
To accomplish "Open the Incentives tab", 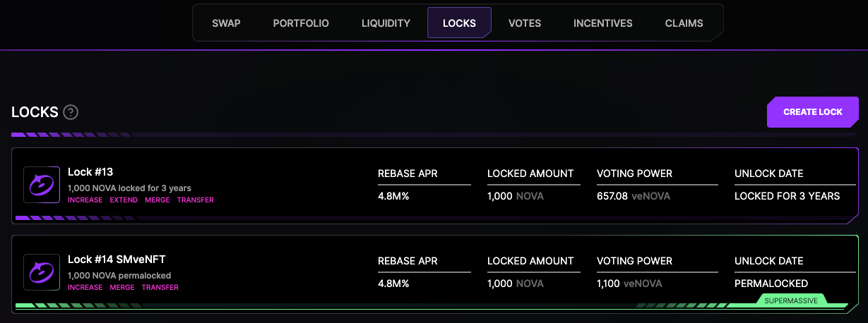I will pos(602,23).
